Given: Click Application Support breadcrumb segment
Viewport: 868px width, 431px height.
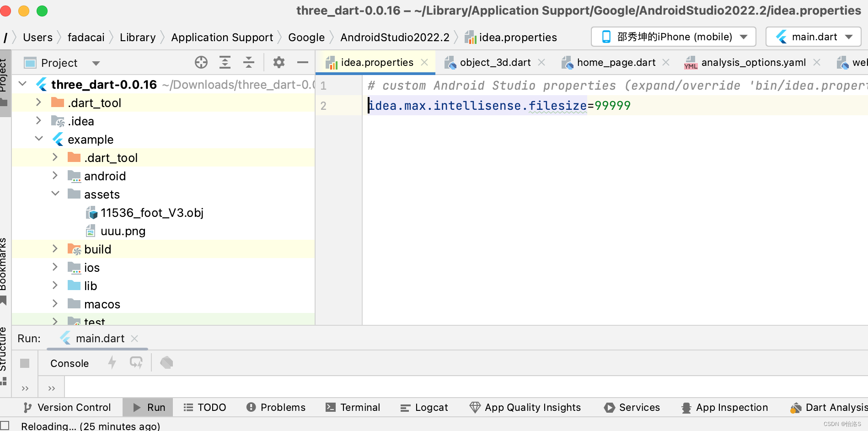Looking at the screenshot, I should [222, 37].
